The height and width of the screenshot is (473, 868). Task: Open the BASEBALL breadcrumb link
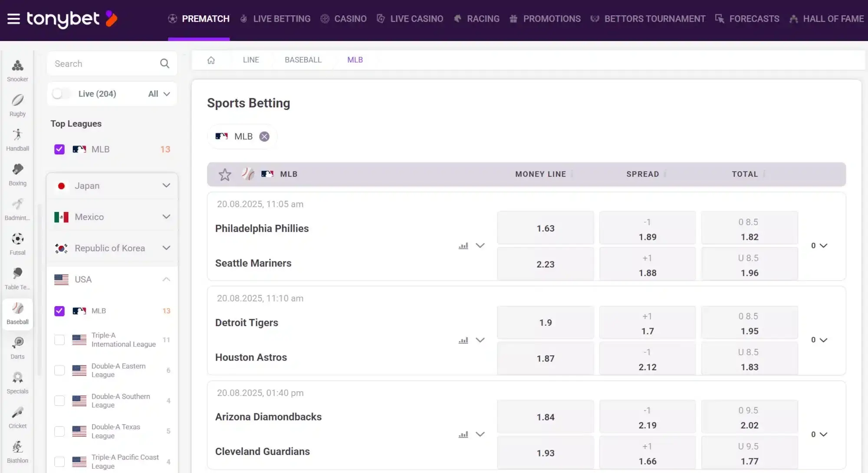(303, 60)
